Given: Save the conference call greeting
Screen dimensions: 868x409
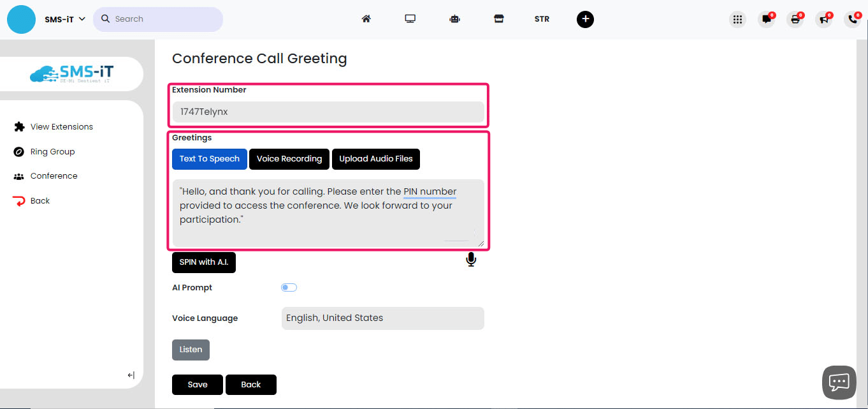Looking at the screenshot, I should point(197,384).
